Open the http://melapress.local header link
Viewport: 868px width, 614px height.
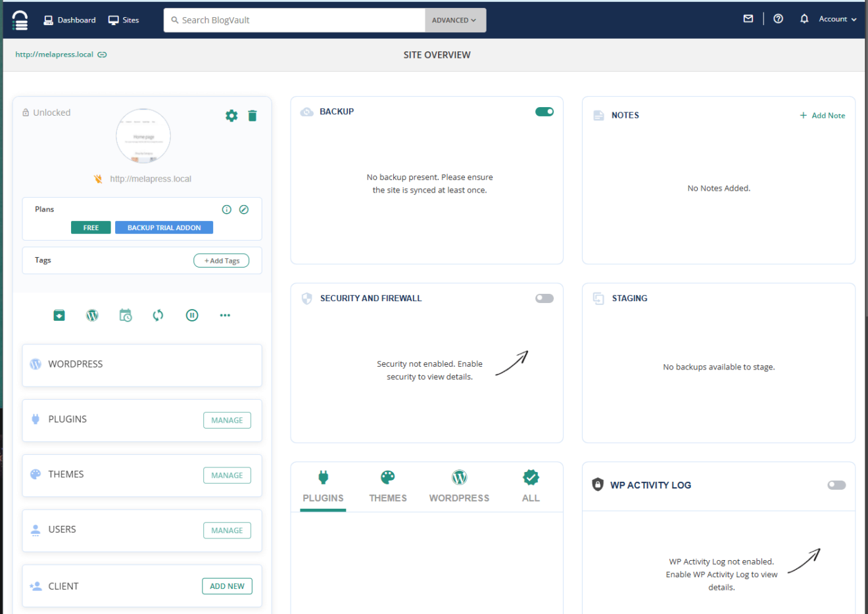tap(55, 55)
